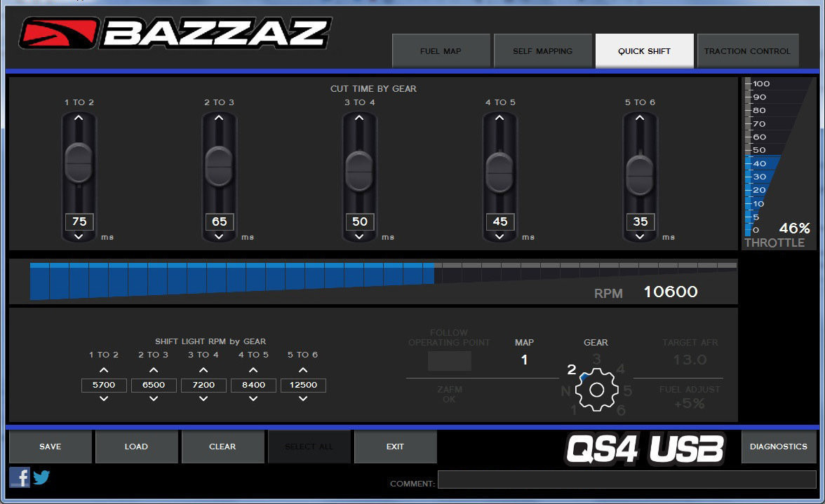Viewport: 825px width, 504px height.
Task: Go to the Traction Control tab
Action: click(x=748, y=51)
